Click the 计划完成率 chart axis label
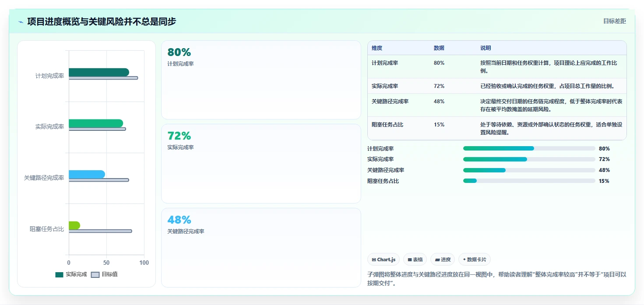Viewport: 644px width, 305px height. (50, 76)
